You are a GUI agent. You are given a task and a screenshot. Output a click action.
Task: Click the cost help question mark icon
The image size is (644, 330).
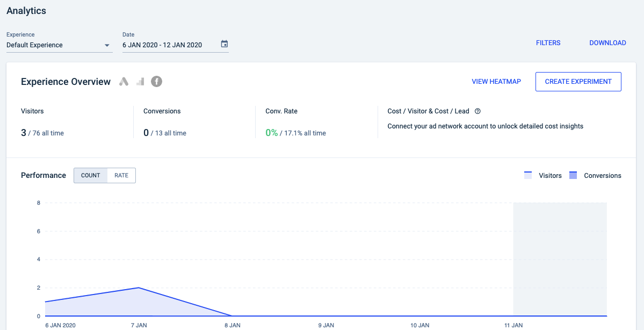pyautogui.click(x=477, y=111)
